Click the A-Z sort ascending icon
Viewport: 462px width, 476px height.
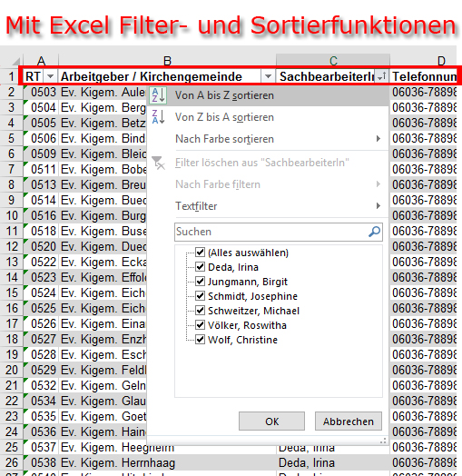coord(158,95)
